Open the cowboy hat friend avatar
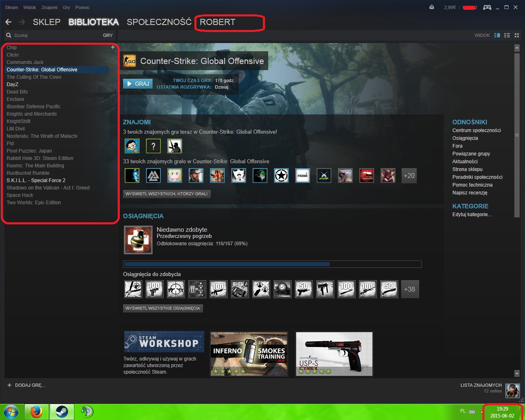 pyautogui.click(x=196, y=176)
